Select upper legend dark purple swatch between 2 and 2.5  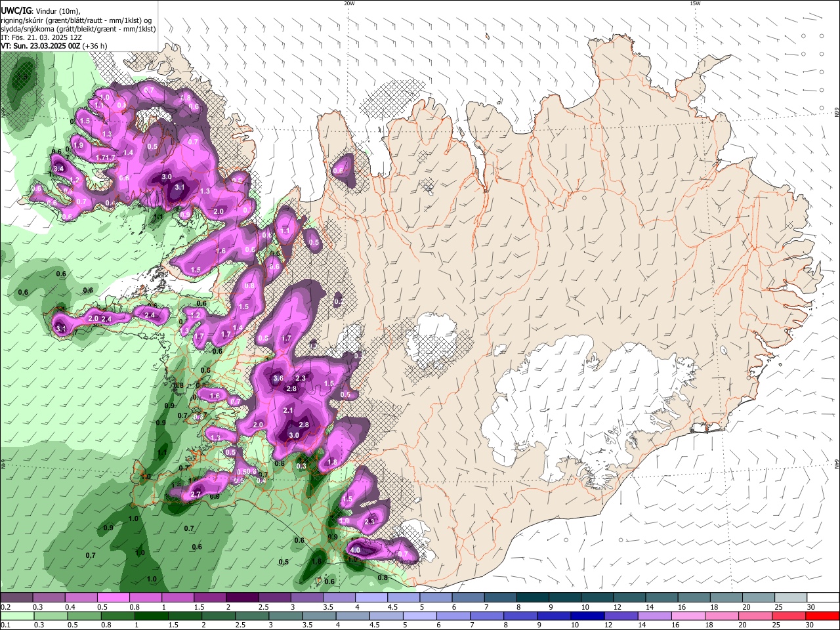[241, 598]
